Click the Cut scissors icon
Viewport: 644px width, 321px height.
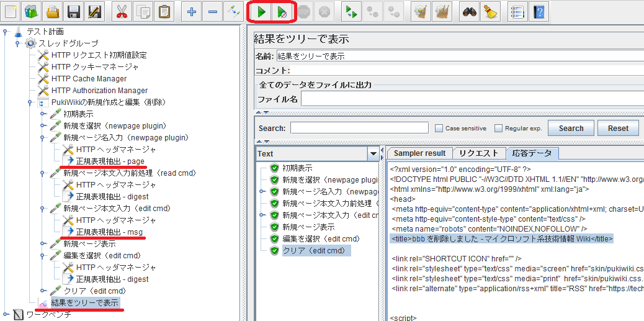[x=122, y=11]
